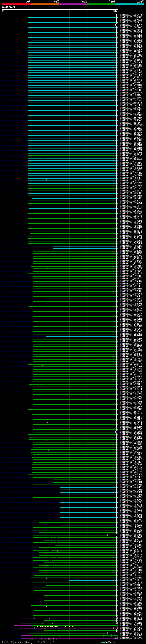Select the UniRef100_B9H902 label
146x644 pixels.
[x=131, y=538]
